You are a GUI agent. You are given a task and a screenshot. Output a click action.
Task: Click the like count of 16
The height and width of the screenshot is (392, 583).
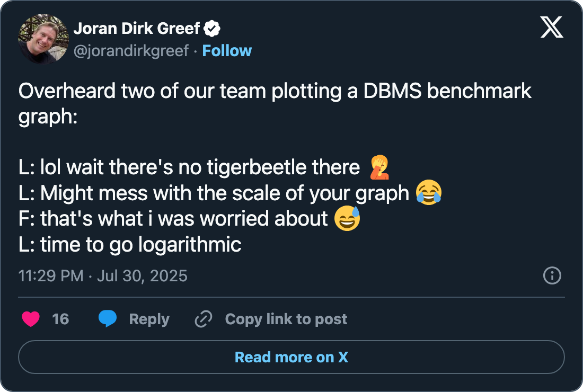[60, 319]
